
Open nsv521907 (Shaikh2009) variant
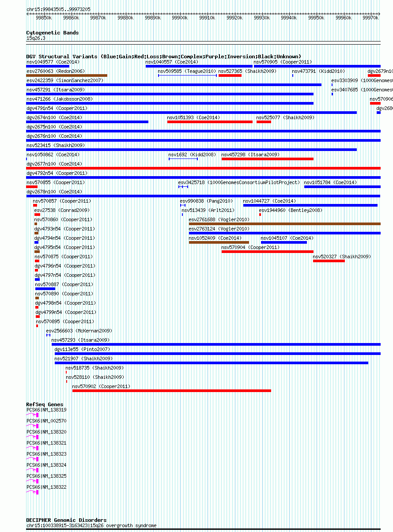pos(83,359)
